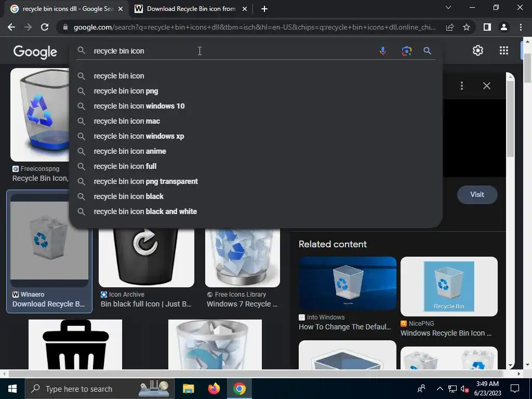Screen dimensions: 532x399
Task: Open Winaero Download Recycle B... result link
Action: click(x=48, y=304)
